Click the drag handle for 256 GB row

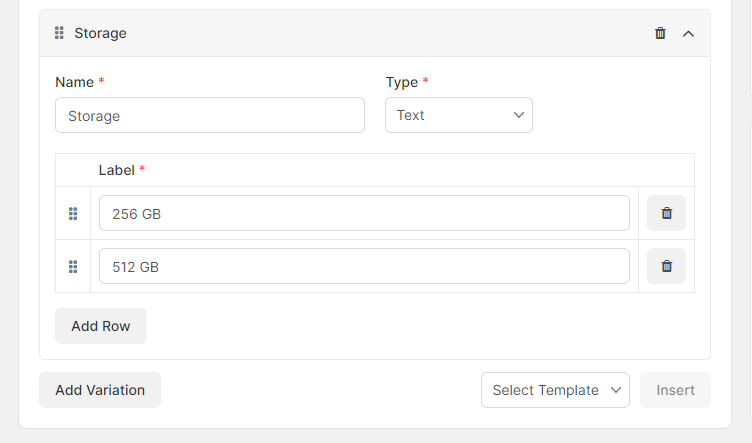(x=73, y=213)
